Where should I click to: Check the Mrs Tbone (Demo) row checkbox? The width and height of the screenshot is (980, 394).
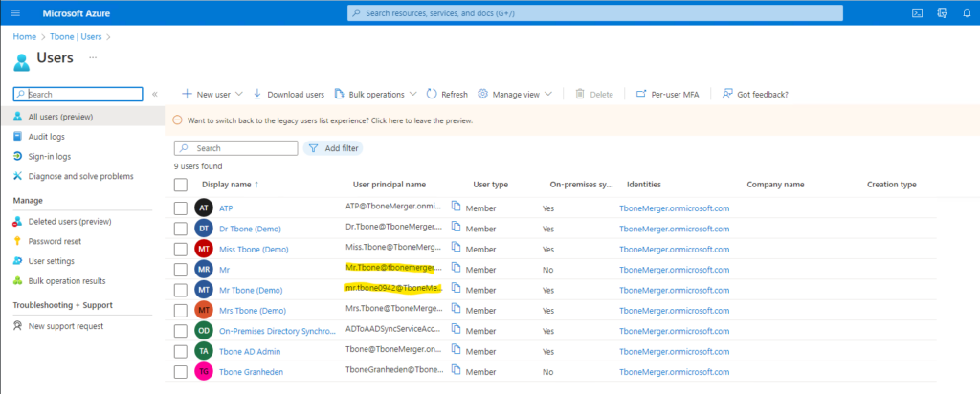click(181, 311)
